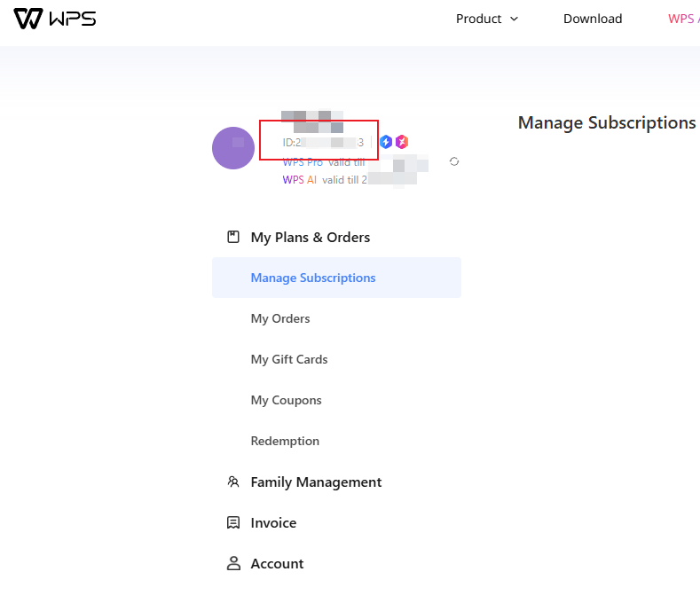Click the pink WPS AI badge icon

point(402,142)
